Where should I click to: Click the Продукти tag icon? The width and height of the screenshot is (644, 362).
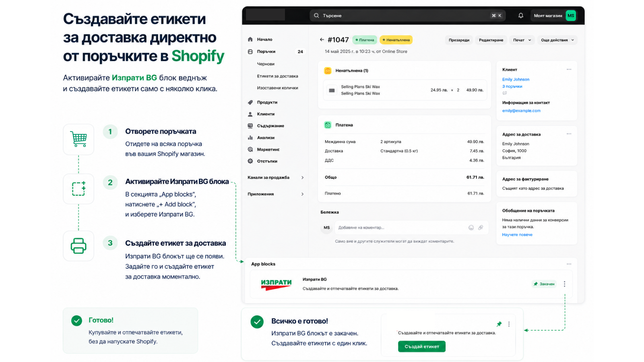(x=250, y=102)
